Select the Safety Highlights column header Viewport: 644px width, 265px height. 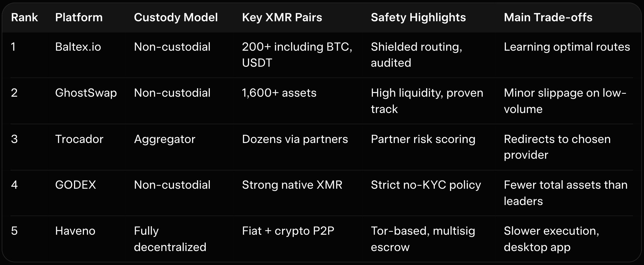tap(418, 17)
